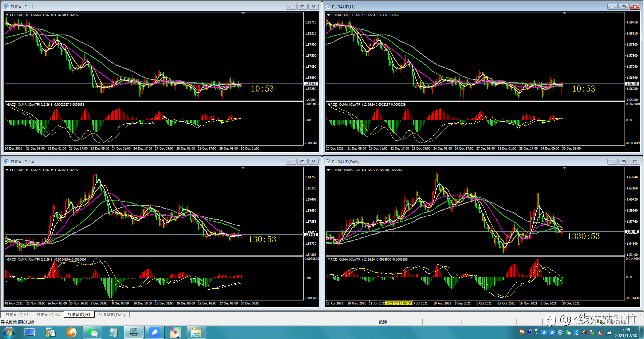The width and height of the screenshot is (644, 339).
Task: Select the EURAUD,H4 tab at bottom
Action: (48, 315)
